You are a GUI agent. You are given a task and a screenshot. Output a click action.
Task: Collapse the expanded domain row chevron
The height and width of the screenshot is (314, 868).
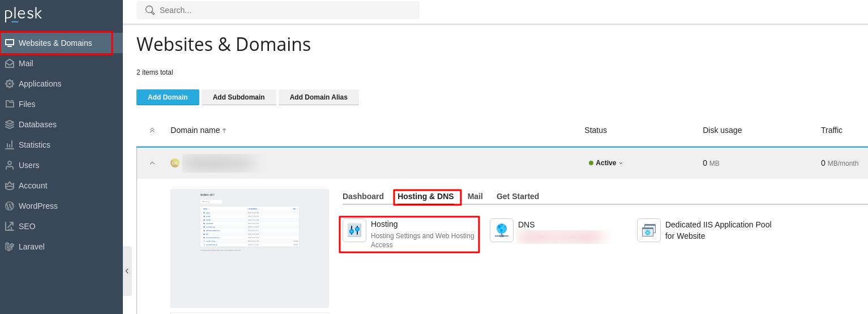tap(152, 163)
